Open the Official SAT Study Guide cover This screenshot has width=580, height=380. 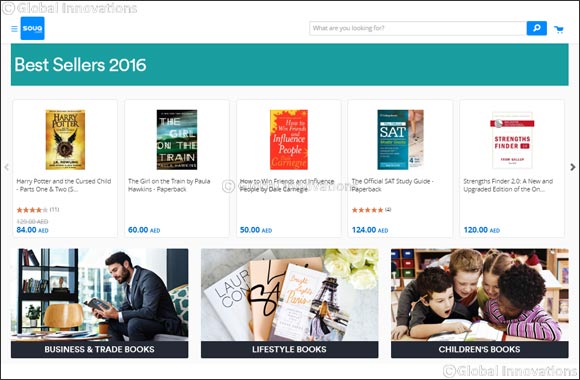[x=400, y=139]
